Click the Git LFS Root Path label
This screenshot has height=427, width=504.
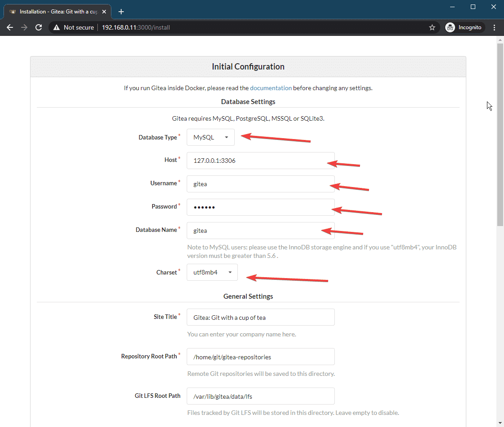158,396
